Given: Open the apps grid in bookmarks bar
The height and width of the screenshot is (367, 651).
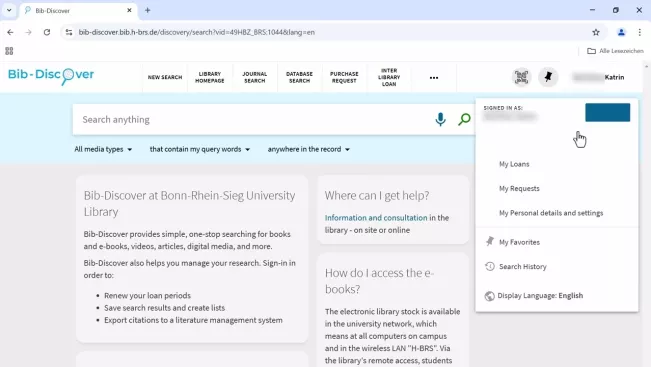Looking at the screenshot, I should pos(9,51).
